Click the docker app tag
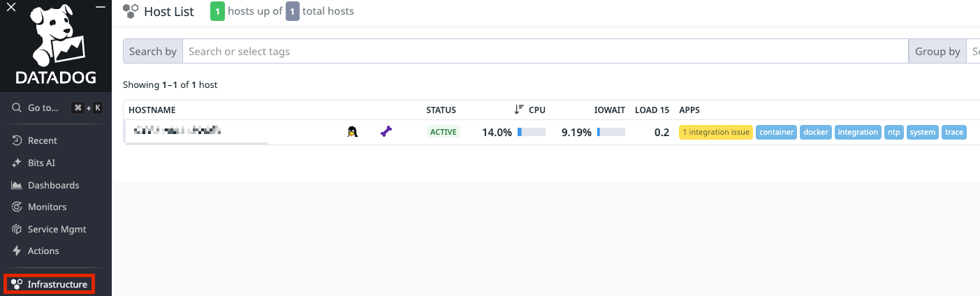 coord(816,132)
